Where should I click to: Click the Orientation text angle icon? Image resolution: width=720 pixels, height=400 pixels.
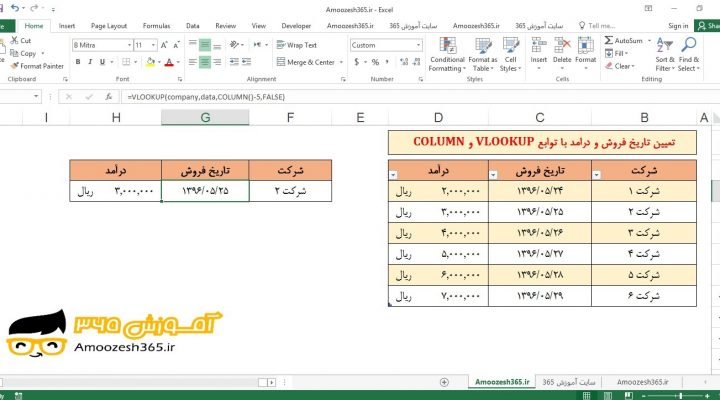235,45
